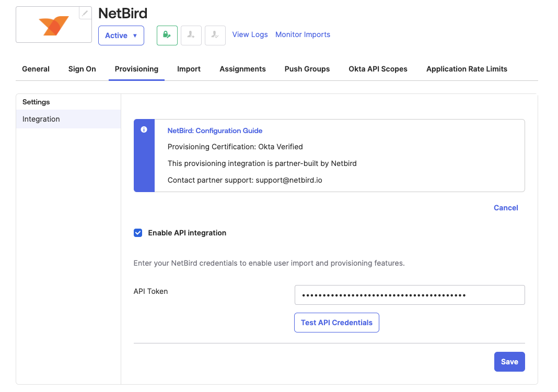Uncheck Enable API integration checkbox
Screen dimensions: 558x392
[x=138, y=233]
